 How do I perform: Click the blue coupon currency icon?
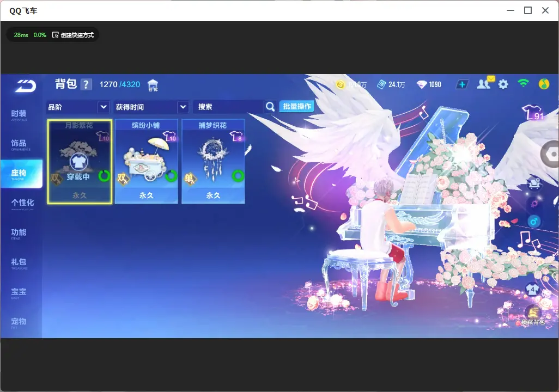click(x=381, y=84)
